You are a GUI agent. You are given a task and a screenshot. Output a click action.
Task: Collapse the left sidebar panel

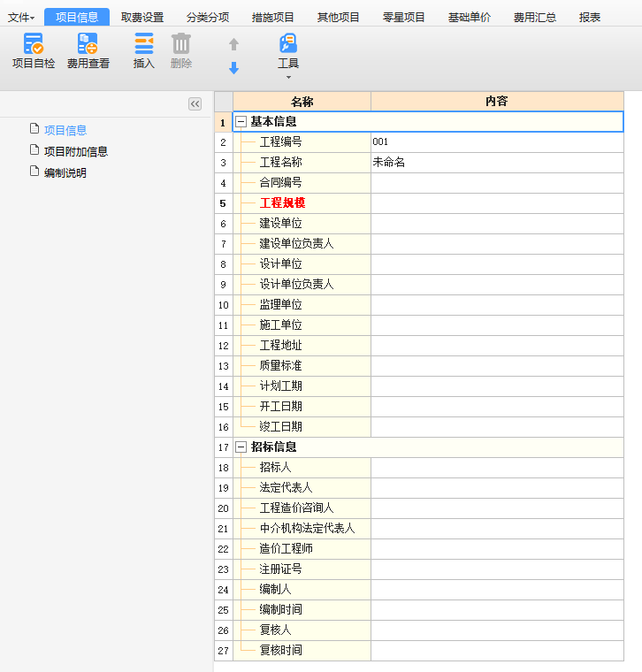coord(195,104)
